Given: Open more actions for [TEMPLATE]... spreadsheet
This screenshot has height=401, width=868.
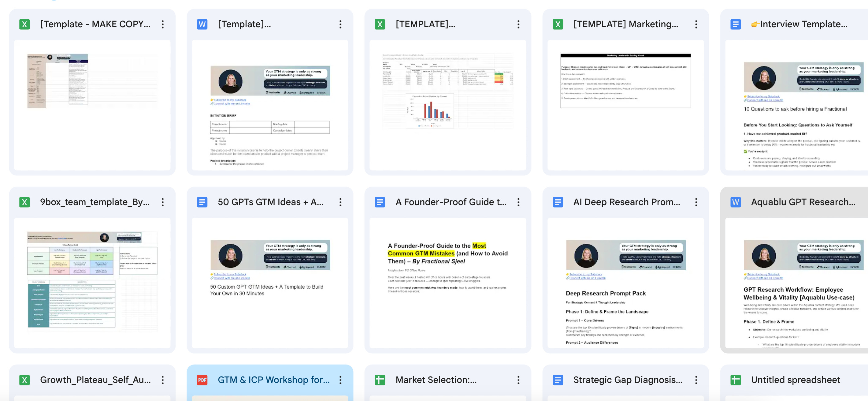Looking at the screenshot, I should 519,24.
